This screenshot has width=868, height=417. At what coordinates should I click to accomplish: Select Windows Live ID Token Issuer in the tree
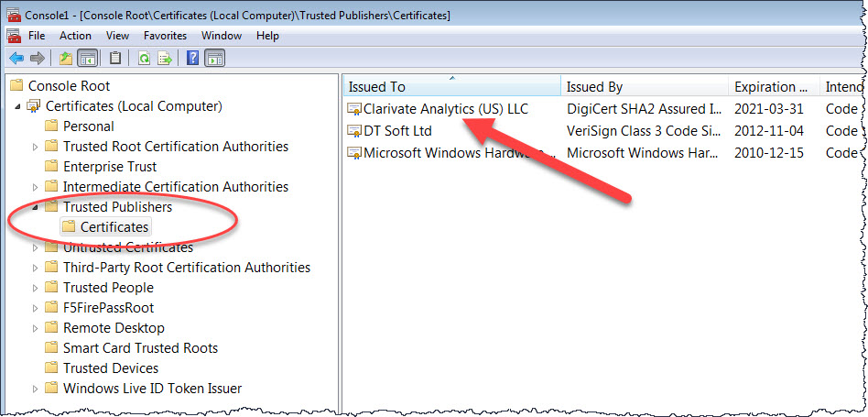tap(152, 389)
